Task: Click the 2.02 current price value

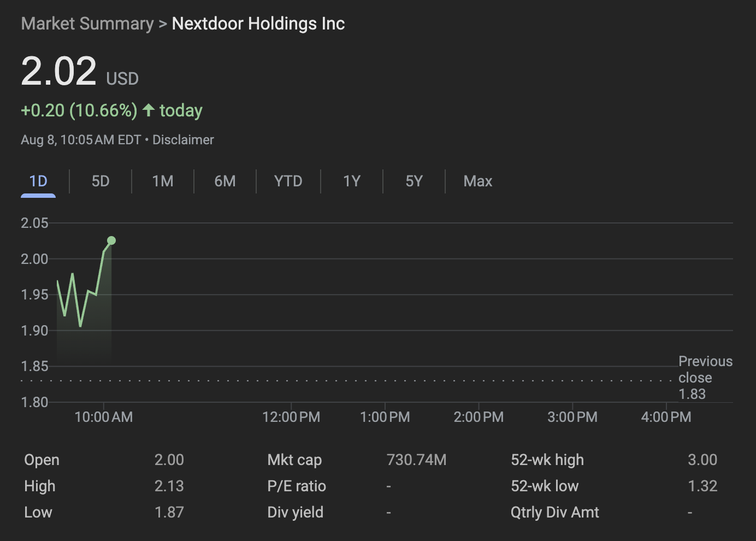Action: pos(59,72)
